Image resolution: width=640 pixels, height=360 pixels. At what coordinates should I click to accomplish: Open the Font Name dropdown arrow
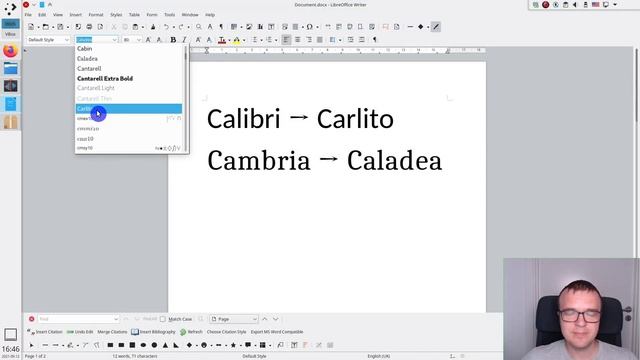(x=115, y=40)
